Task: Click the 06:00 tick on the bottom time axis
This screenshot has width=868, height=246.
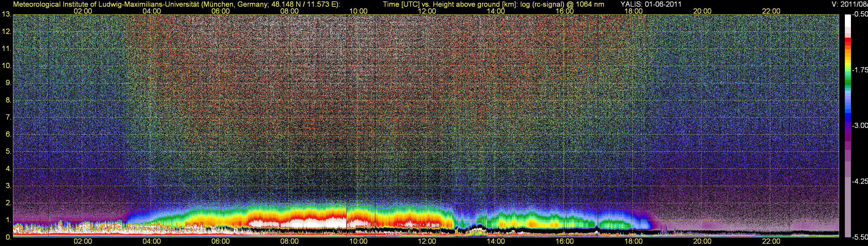Action: (x=220, y=241)
